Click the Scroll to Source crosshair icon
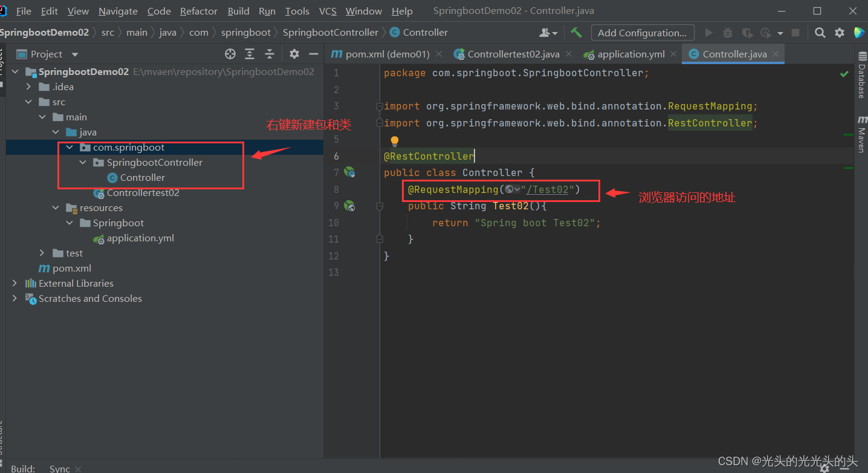The width and height of the screenshot is (868, 473). pos(230,54)
